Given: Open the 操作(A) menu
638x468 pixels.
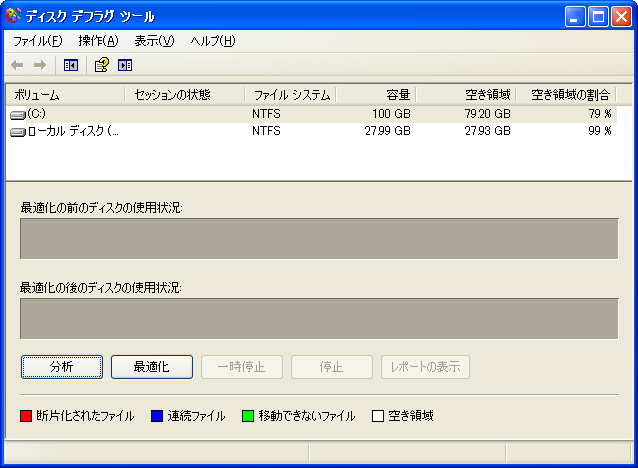Looking at the screenshot, I should click(x=98, y=41).
